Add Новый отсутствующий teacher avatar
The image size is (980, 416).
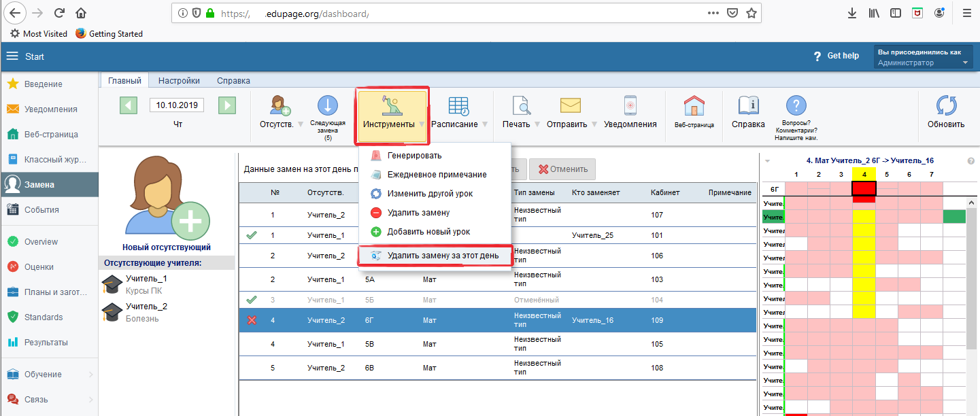167,197
